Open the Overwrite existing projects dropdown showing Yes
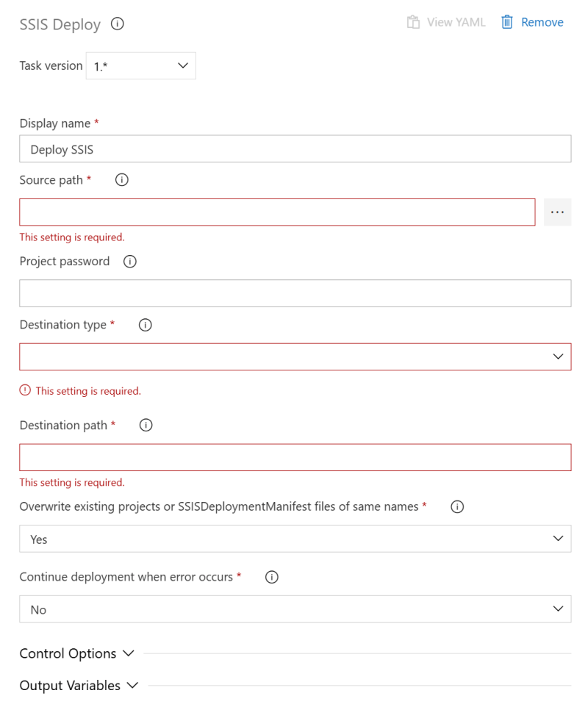 [295, 539]
